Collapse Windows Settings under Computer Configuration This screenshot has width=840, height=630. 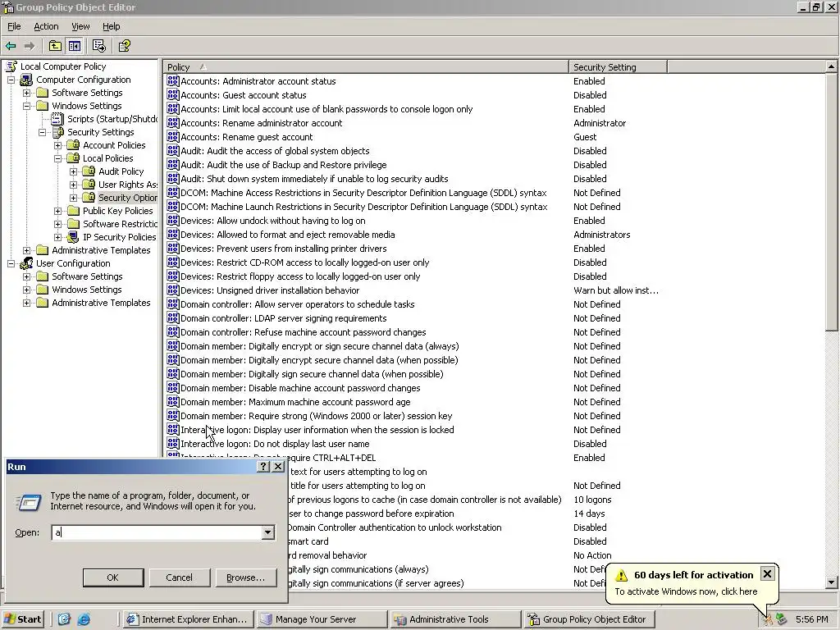pyautogui.click(x=26, y=106)
